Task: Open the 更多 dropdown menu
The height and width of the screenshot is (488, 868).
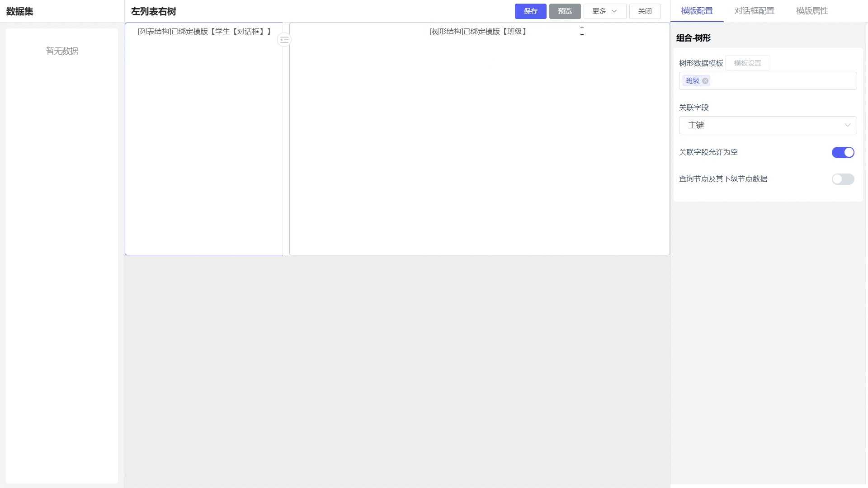Action: pos(604,11)
